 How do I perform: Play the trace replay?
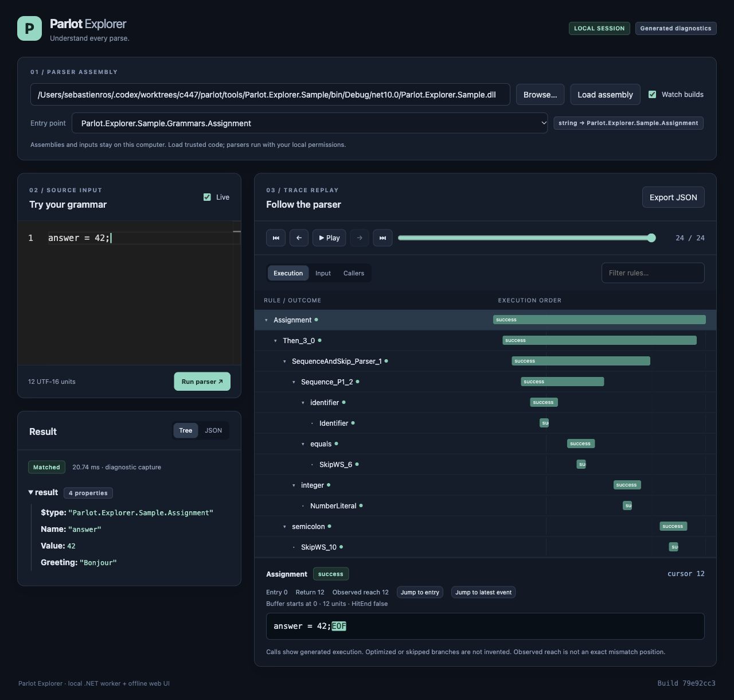click(x=329, y=238)
